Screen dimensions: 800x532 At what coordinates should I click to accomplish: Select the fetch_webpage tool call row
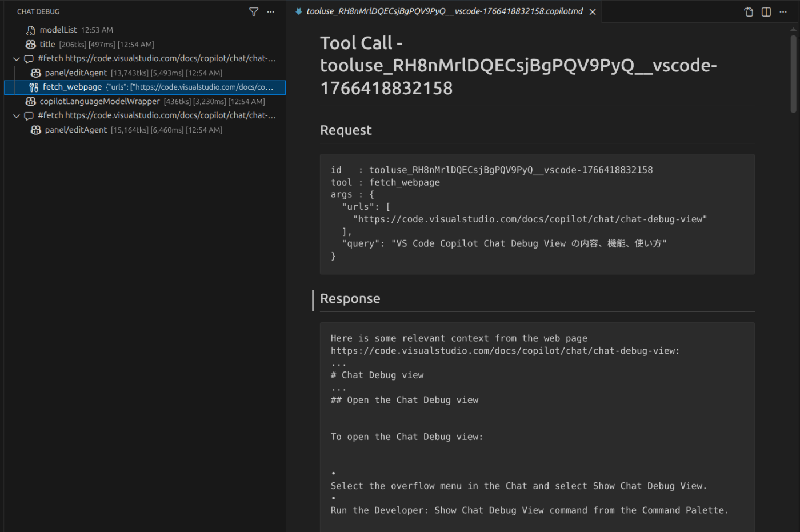(x=145, y=87)
